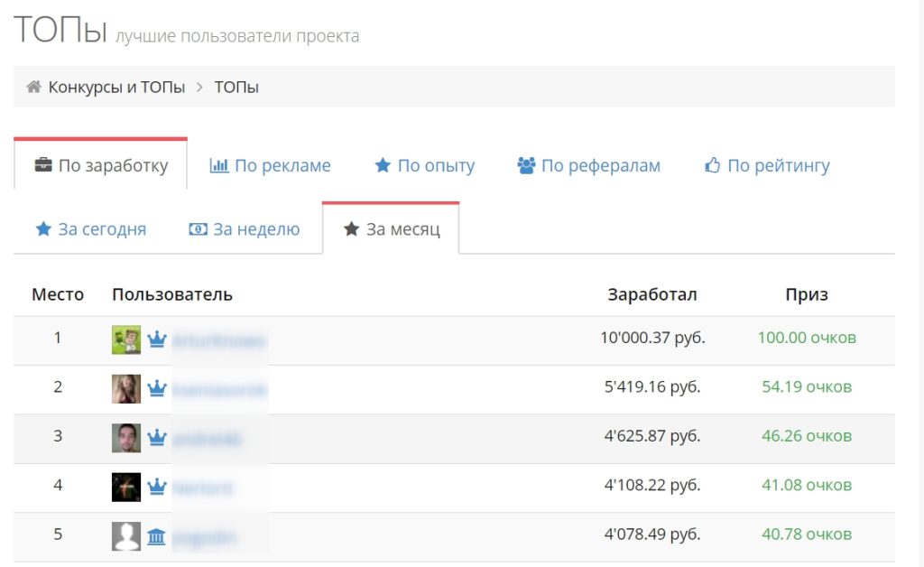Screen dimensions: 924x567
Task: Open the По опыту tab
Action: click(424, 166)
